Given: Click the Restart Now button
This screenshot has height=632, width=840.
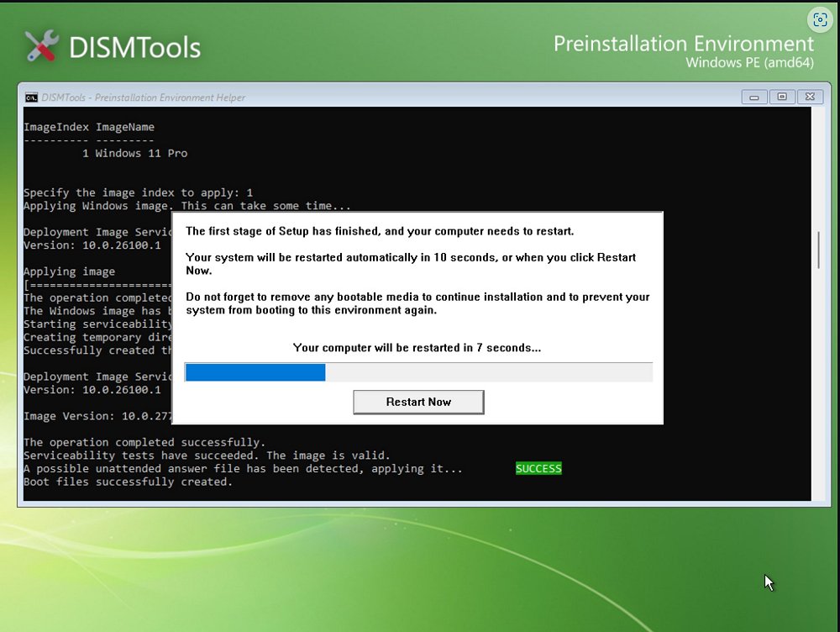Looking at the screenshot, I should coord(418,402).
